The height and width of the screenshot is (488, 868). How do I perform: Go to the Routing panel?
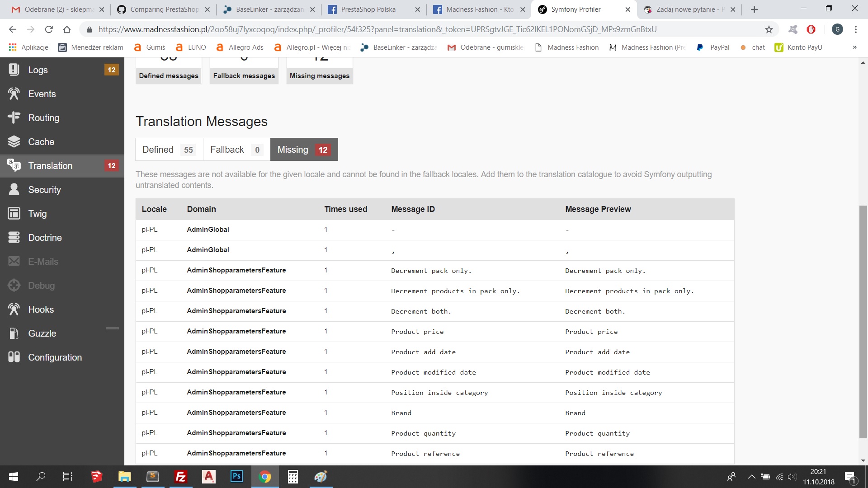click(x=43, y=118)
